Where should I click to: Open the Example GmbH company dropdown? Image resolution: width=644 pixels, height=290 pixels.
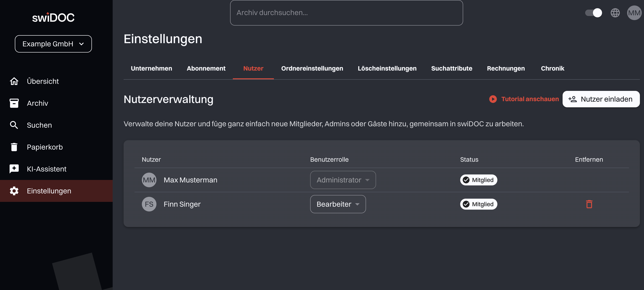tap(53, 44)
